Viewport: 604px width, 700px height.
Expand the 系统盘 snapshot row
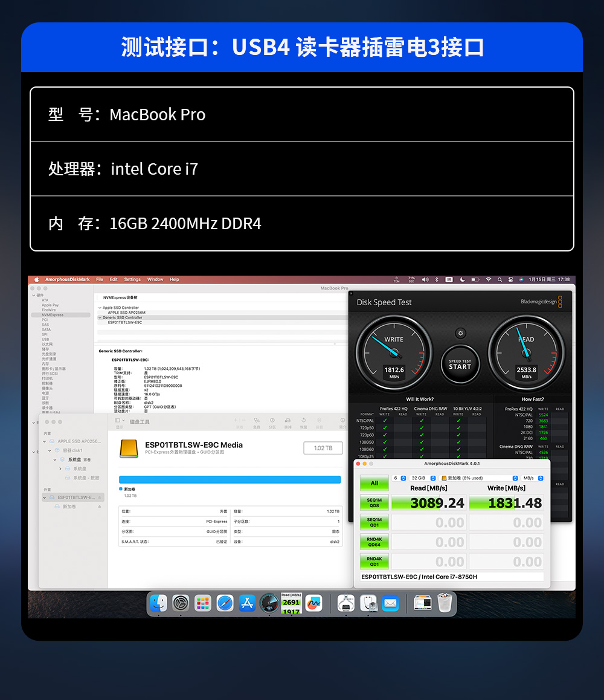60,468
